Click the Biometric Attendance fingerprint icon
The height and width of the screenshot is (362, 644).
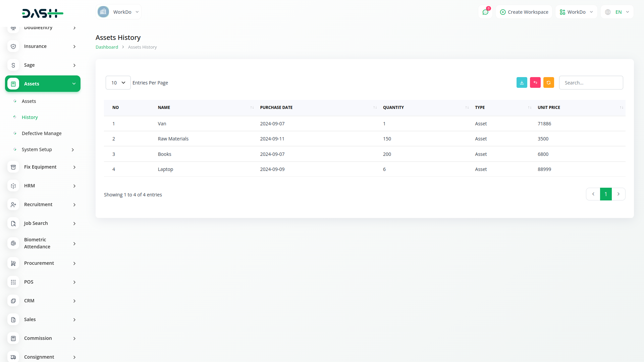(13, 243)
